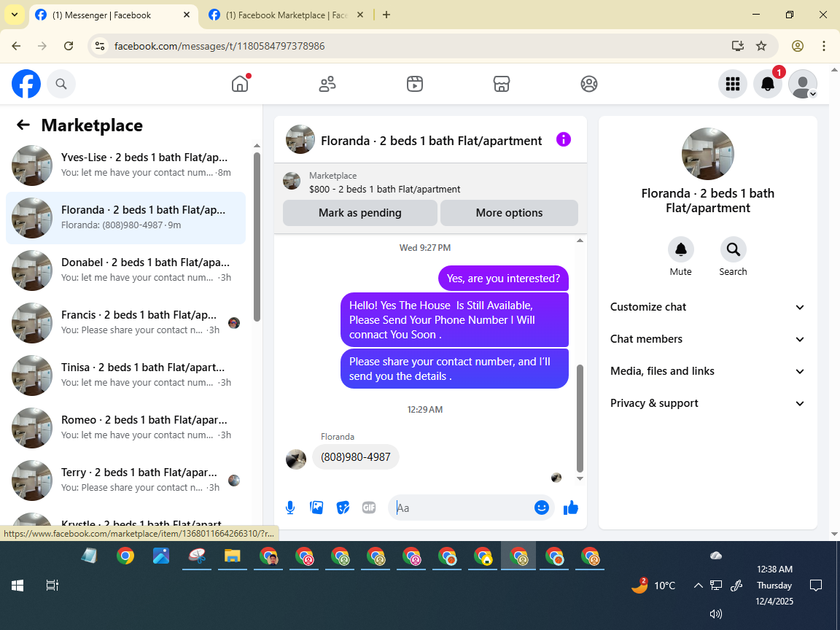Open the Yves-Lise conversation
The height and width of the screenshot is (630, 840).
point(126,166)
